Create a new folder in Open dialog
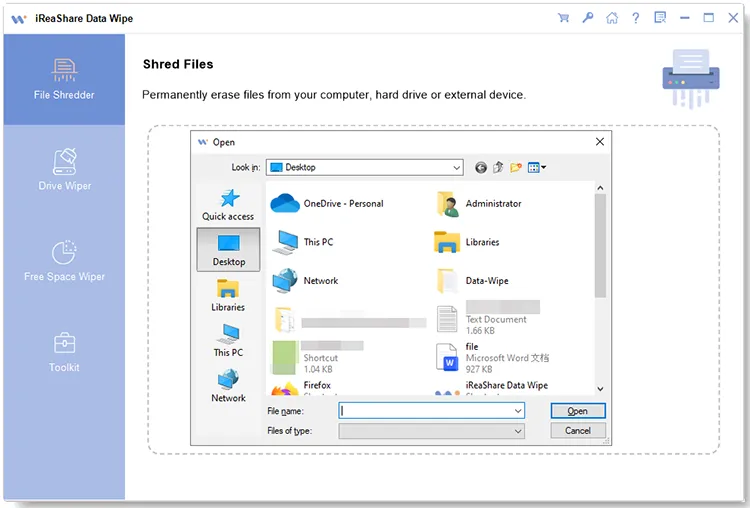This screenshot has height=508, width=750. (516, 167)
